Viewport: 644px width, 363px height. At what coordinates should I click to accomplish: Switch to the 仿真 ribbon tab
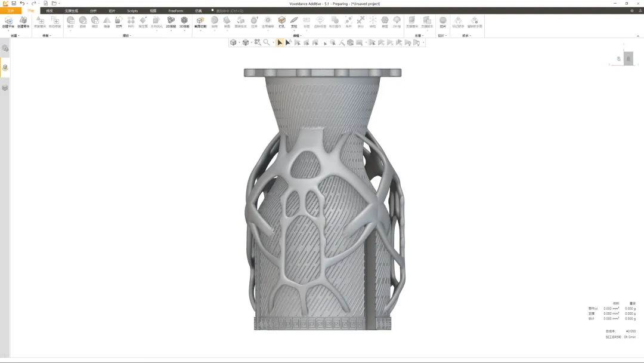(x=199, y=11)
